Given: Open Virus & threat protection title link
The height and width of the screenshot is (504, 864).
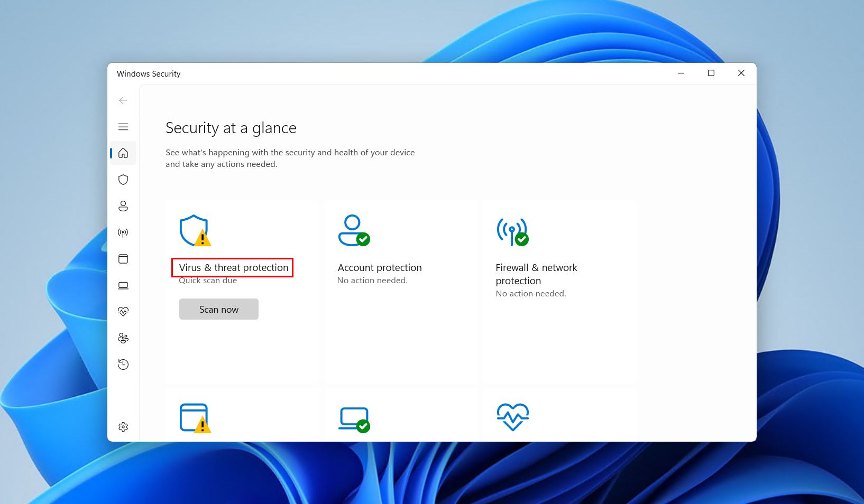Looking at the screenshot, I should click(234, 268).
